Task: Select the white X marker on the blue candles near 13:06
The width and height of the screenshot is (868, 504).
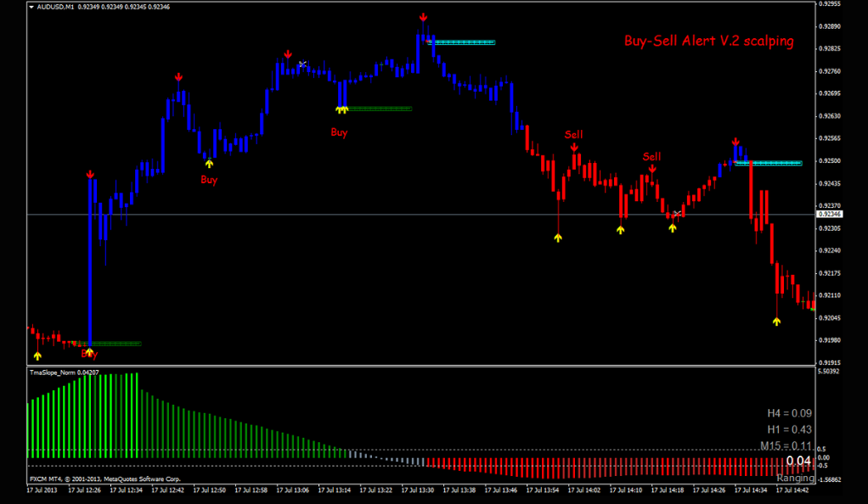Action: coord(302,64)
